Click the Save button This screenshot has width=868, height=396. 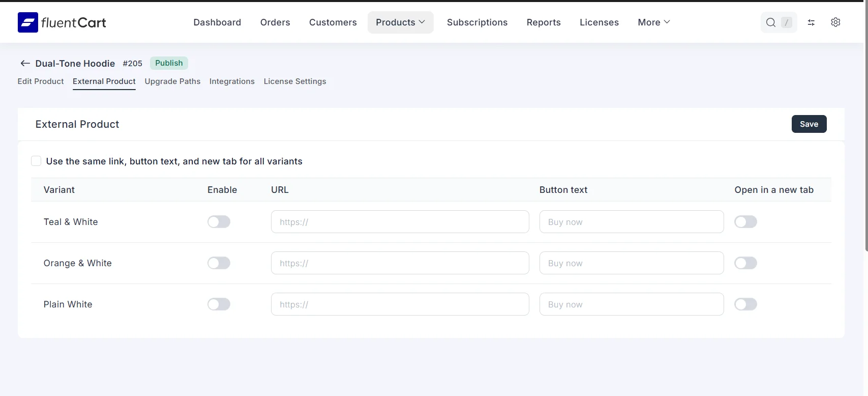(809, 124)
